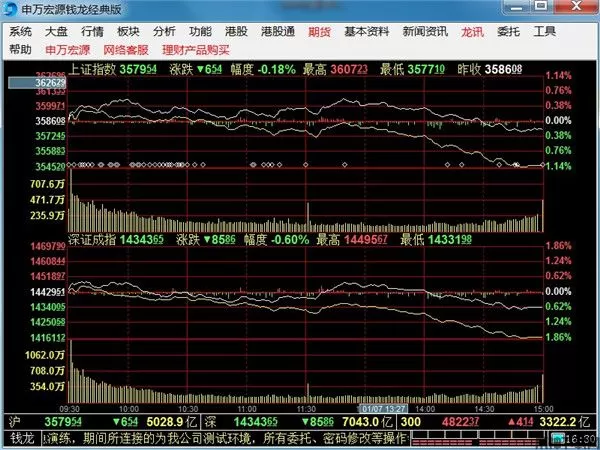Screen dimensions: 600x450
Task: Click the 深 index in the status bar
Action: (x=210, y=422)
